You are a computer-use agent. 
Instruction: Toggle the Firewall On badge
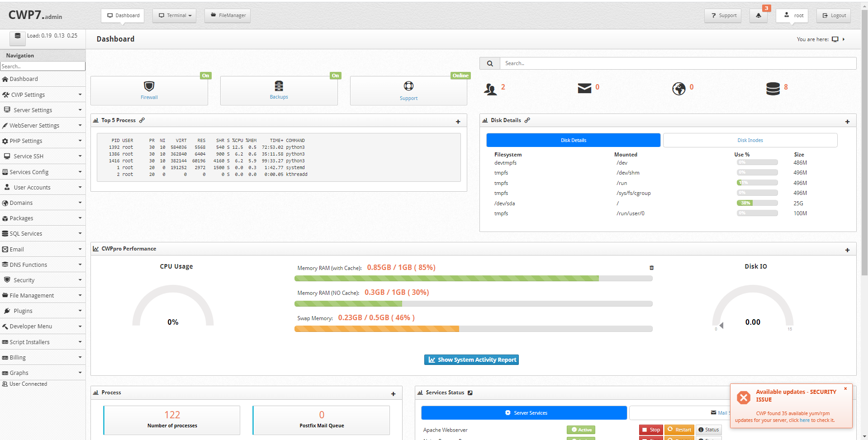[205, 76]
